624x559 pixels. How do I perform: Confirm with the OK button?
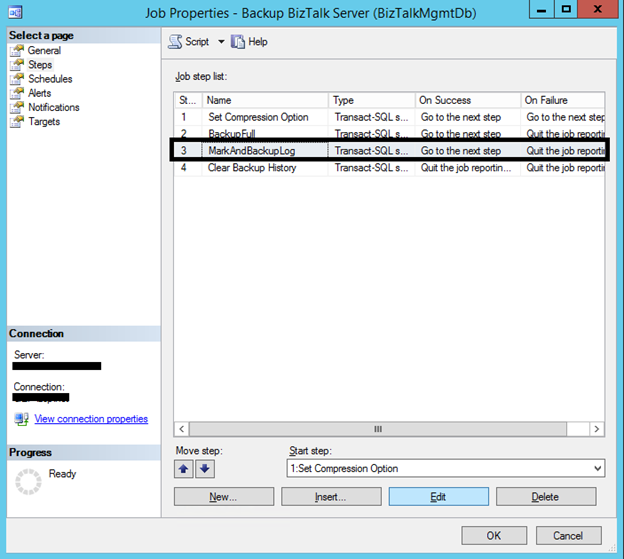[494, 536]
